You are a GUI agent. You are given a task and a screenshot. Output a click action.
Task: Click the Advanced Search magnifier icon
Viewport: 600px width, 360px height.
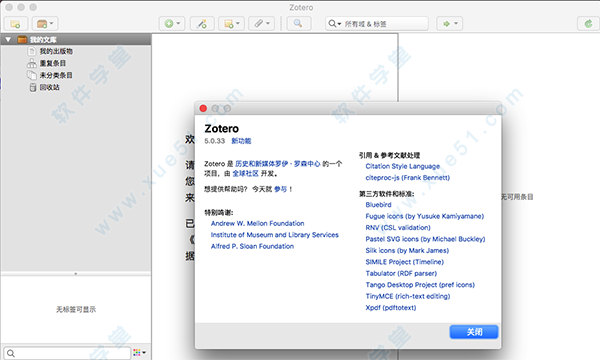tap(298, 24)
